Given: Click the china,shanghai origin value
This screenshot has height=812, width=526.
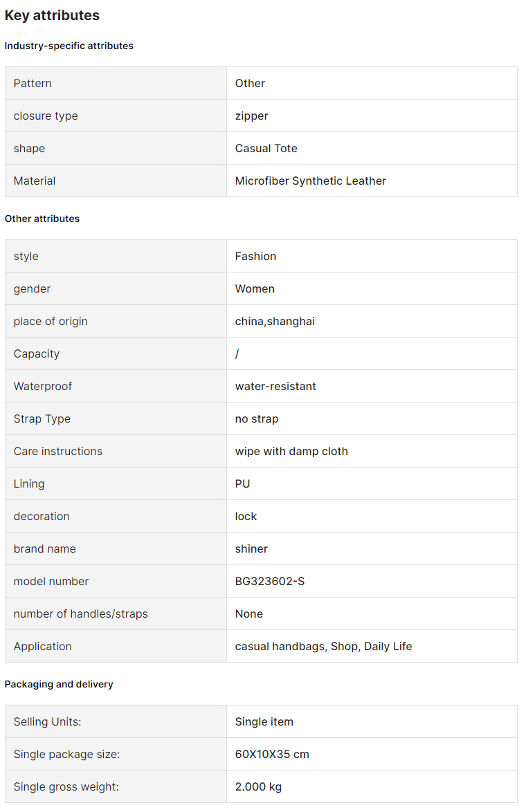Looking at the screenshot, I should pos(275,321).
